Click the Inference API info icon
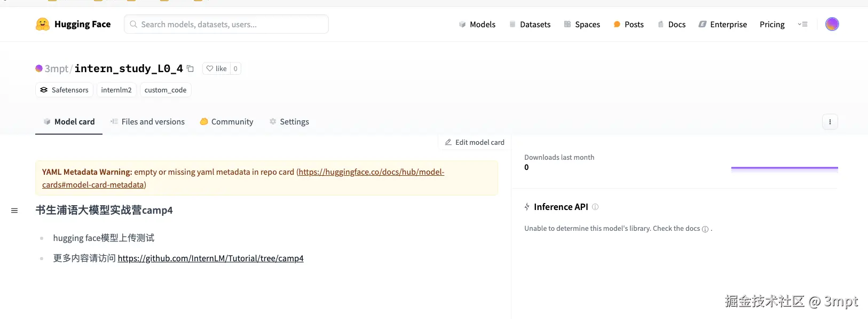This screenshot has height=319, width=868. 595,207
